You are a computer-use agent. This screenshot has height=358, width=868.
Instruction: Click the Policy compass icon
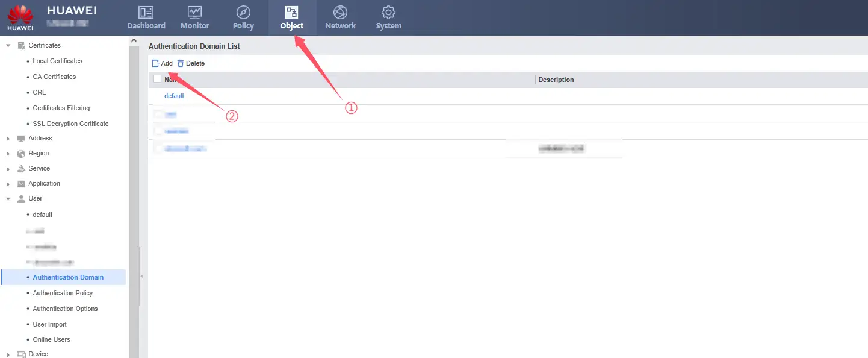[243, 13]
